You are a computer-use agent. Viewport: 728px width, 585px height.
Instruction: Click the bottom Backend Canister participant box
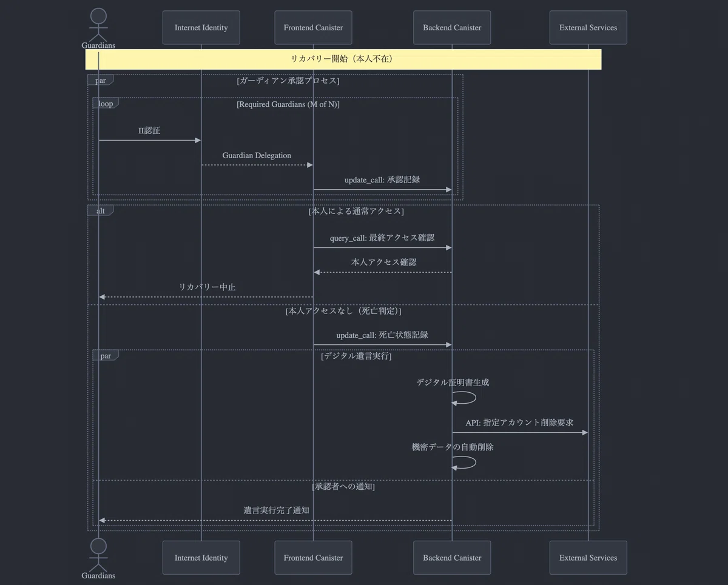[452, 558]
